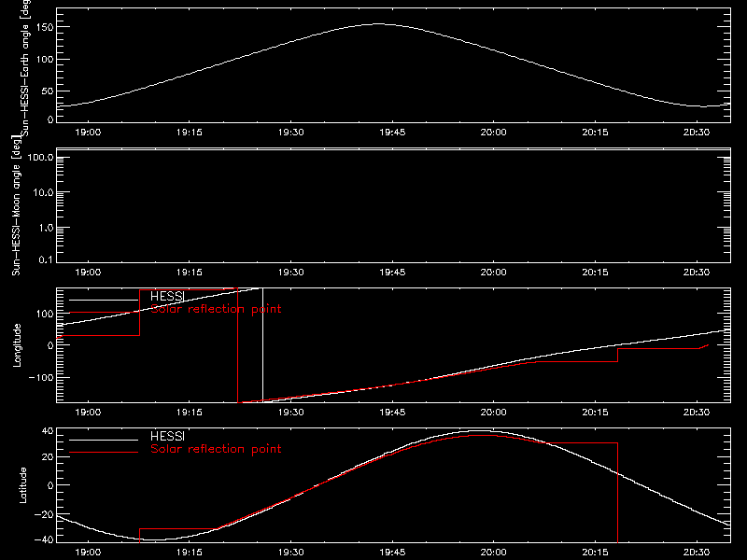The image size is (747, 560).
Task: Click the 50 tick on Earth angle axis
Action: point(48,91)
